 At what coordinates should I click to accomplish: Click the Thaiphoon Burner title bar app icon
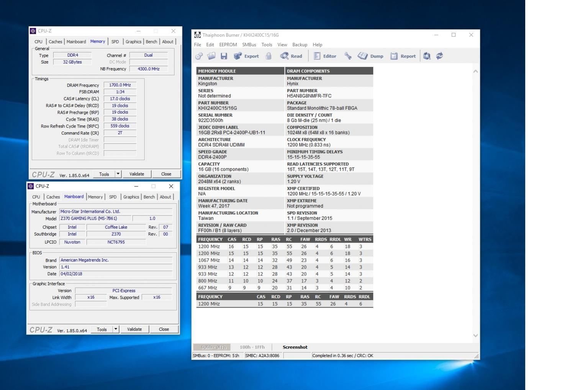click(198, 35)
